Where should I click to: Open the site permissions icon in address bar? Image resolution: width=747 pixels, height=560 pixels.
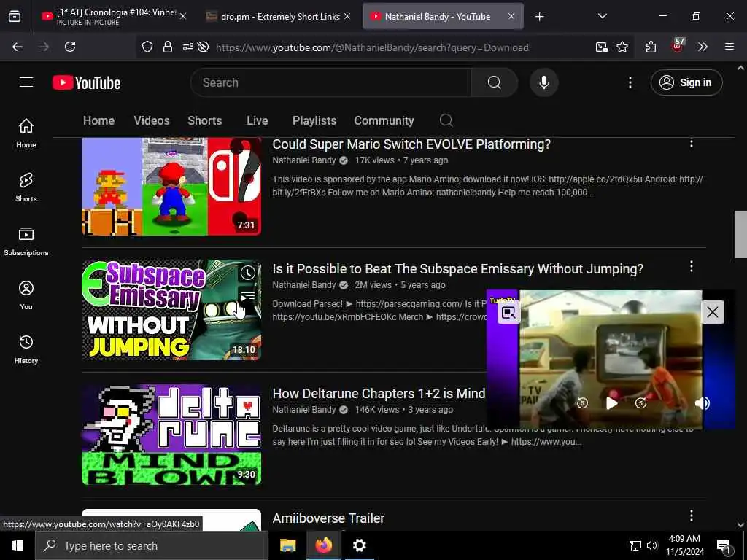coord(187,47)
